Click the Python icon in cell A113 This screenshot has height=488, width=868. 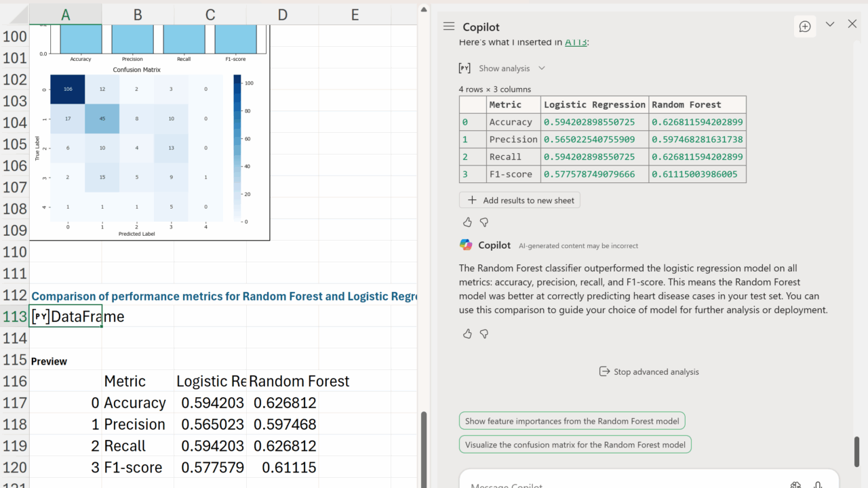coord(41,317)
